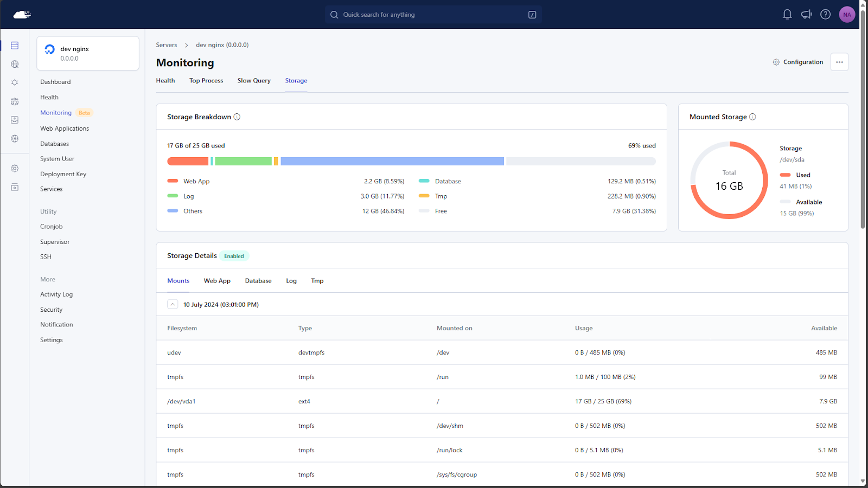This screenshot has height=488, width=868.
Task: Open the globe Web Applications sidebar icon
Action: [15, 64]
